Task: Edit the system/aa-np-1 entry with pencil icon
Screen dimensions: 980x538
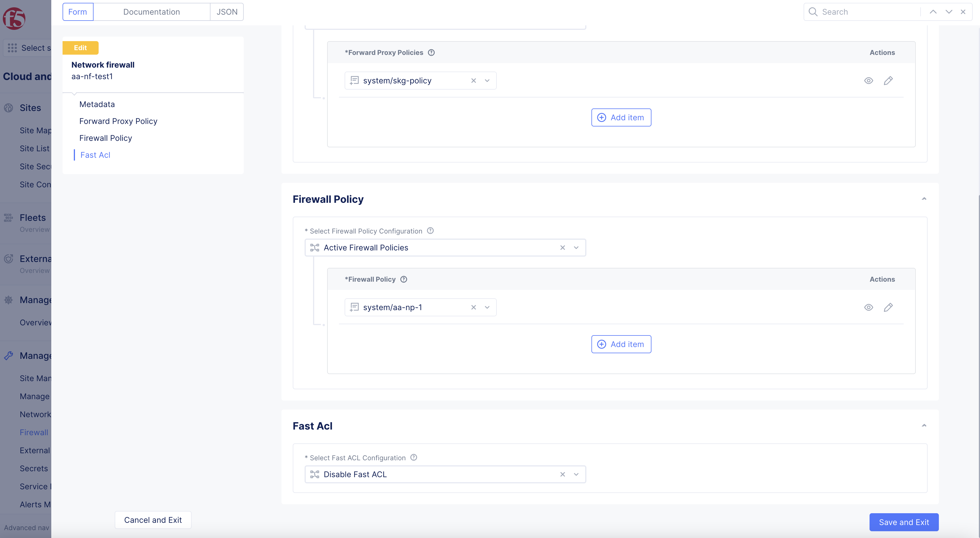Action: tap(888, 307)
